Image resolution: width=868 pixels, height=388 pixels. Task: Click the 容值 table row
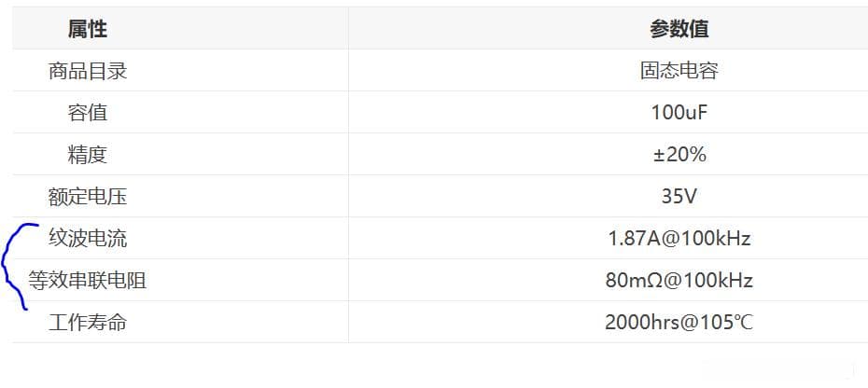[441, 113]
